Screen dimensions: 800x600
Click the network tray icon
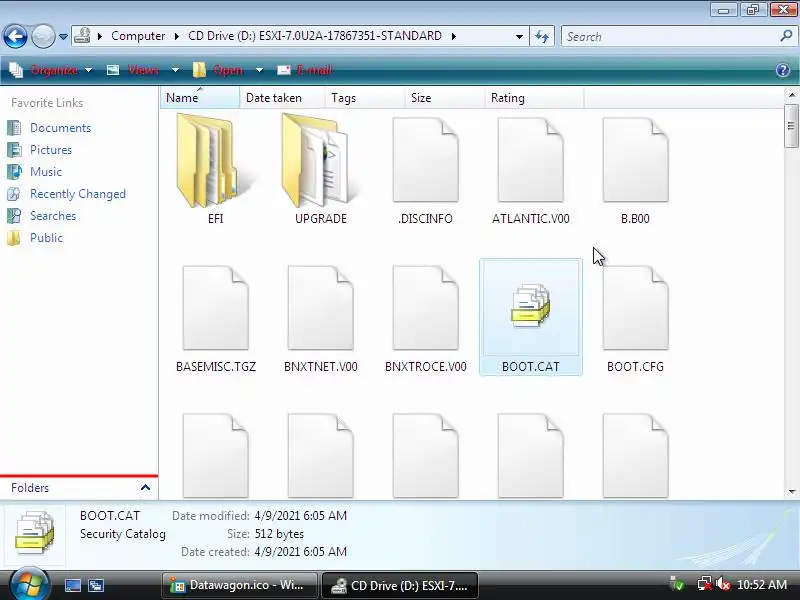pyautogui.click(x=705, y=584)
